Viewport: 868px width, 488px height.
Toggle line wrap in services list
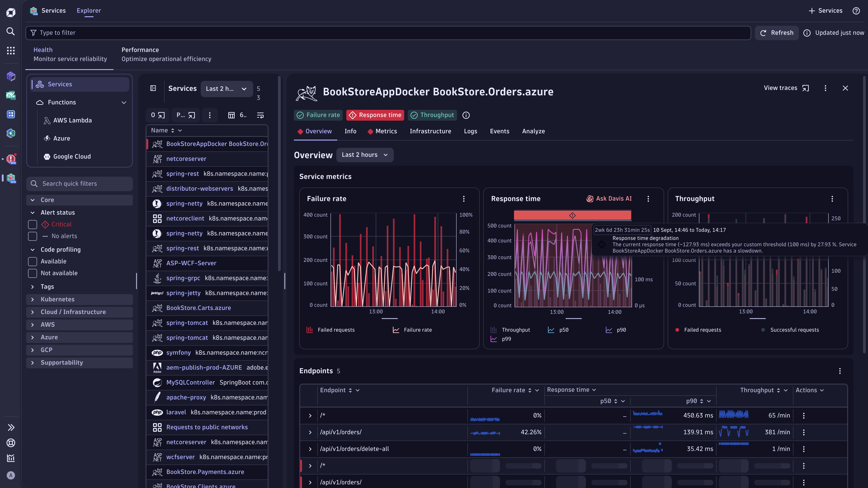[x=260, y=115]
